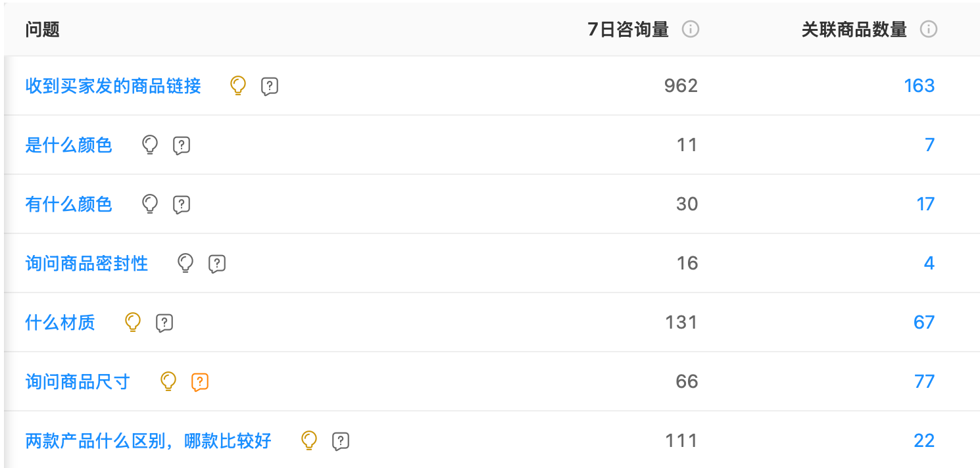Open info tooltip for 关联商品数量 column
Image resolution: width=980 pixels, height=468 pixels.
[928, 29]
